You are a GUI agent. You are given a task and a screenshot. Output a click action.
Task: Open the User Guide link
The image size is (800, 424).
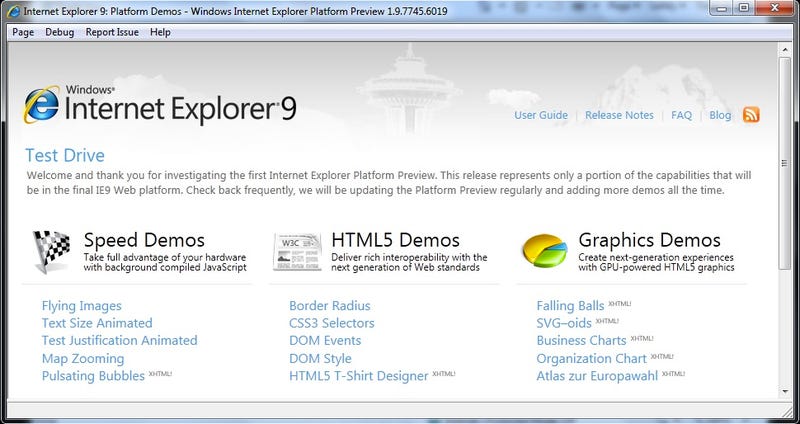[541, 115]
